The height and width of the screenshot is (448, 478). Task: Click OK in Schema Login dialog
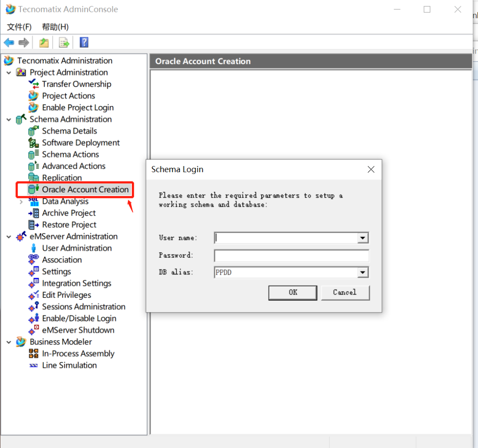293,293
